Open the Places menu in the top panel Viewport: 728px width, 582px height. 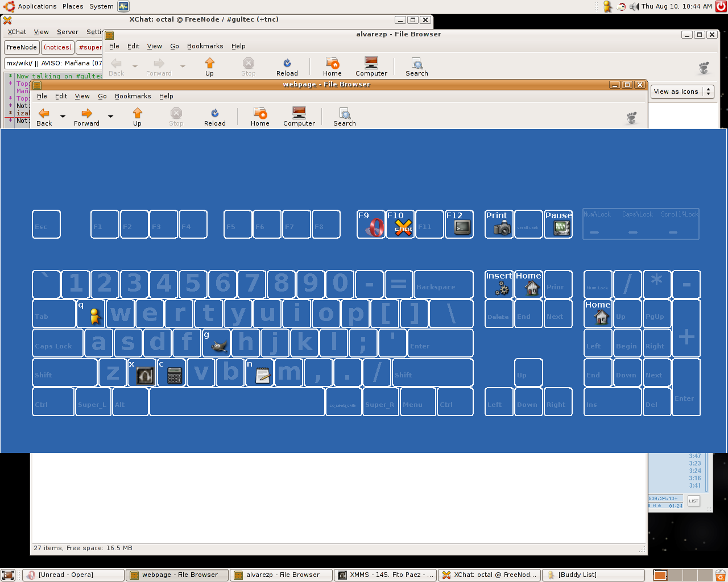tap(73, 6)
